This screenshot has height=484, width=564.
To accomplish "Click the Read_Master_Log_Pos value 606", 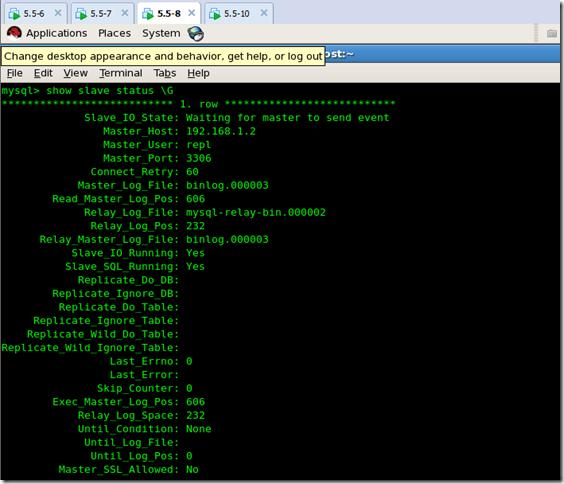I will [x=195, y=199].
